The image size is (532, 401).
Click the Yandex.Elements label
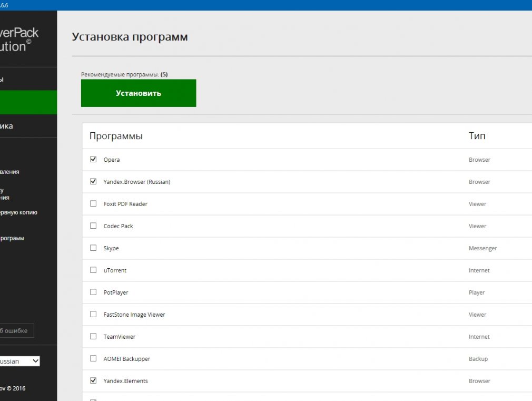(x=125, y=381)
